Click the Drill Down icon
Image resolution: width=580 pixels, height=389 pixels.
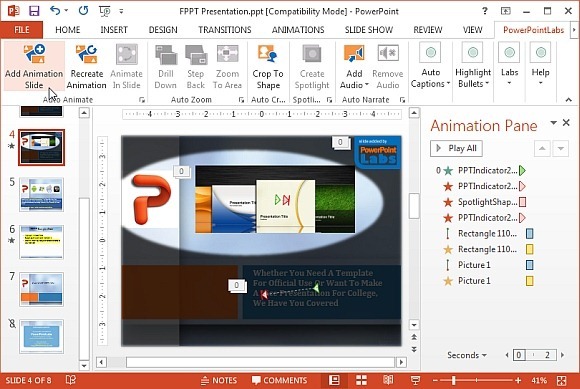(166, 54)
